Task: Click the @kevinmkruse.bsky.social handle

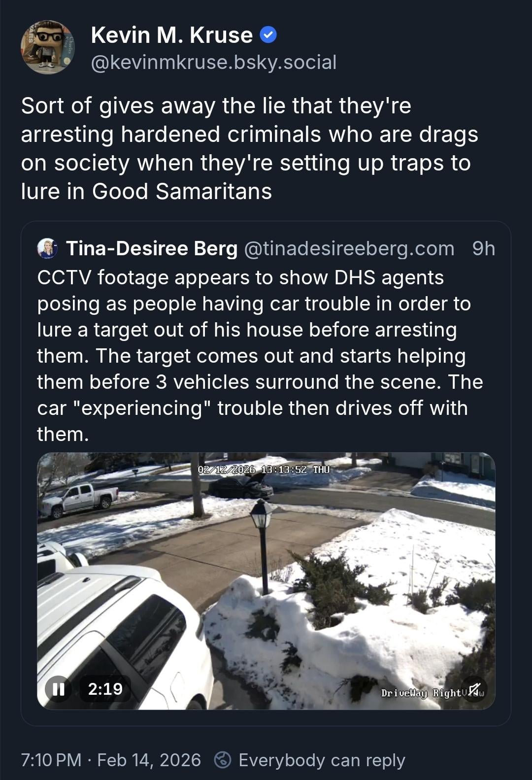Action: tap(213, 62)
